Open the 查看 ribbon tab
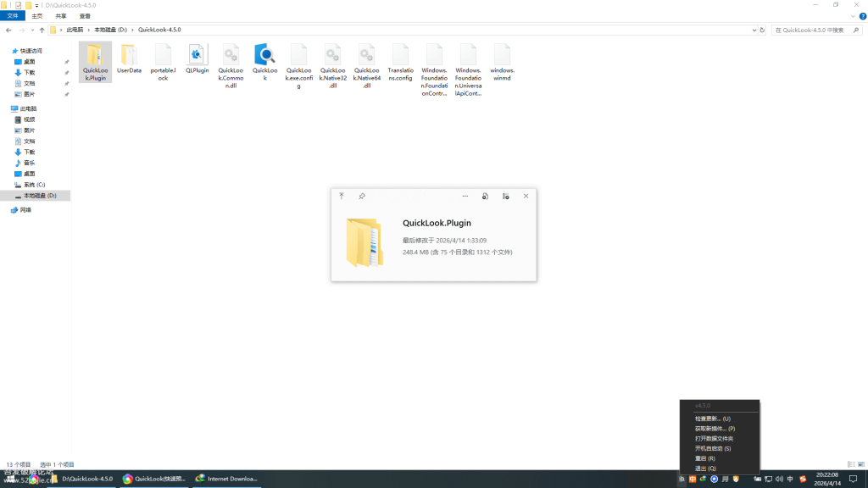The height and width of the screenshot is (488, 868). tap(85, 16)
